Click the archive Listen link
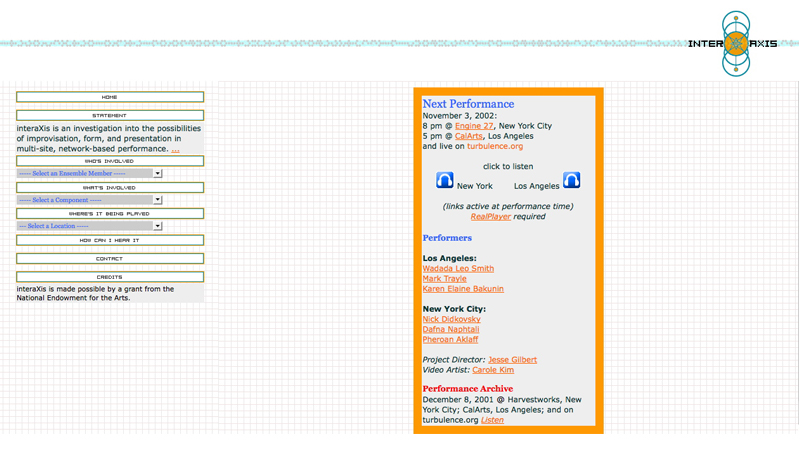This screenshot has width=800, height=450. (492, 420)
